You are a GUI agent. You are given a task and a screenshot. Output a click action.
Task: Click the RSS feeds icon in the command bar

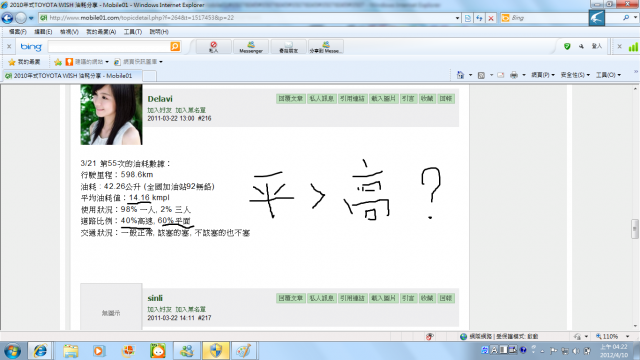[481, 75]
